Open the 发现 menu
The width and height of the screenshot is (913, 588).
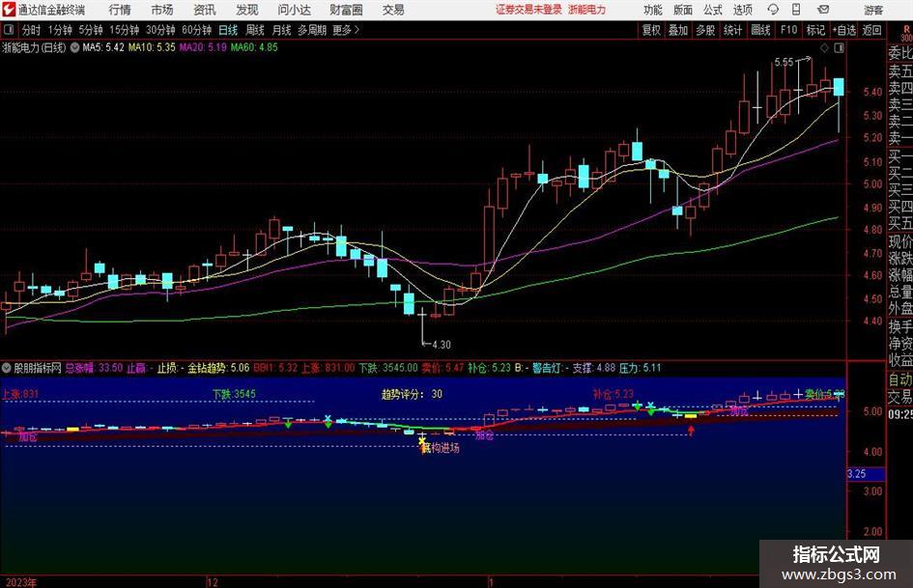(x=247, y=10)
